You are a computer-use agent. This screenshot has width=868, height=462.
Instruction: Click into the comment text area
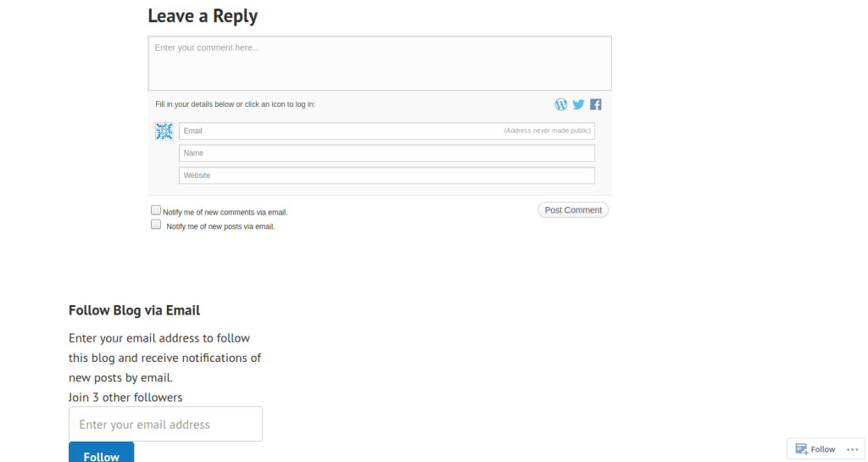tap(379, 63)
